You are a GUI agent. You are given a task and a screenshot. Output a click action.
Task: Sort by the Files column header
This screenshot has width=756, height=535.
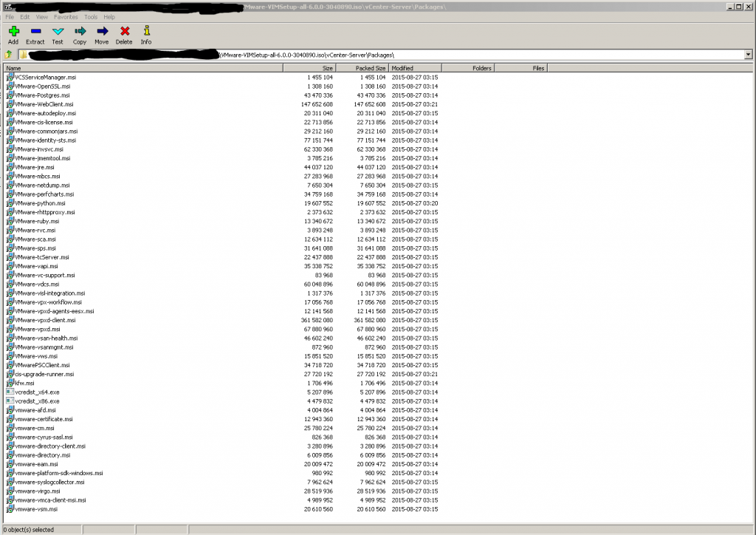(x=520, y=68)
